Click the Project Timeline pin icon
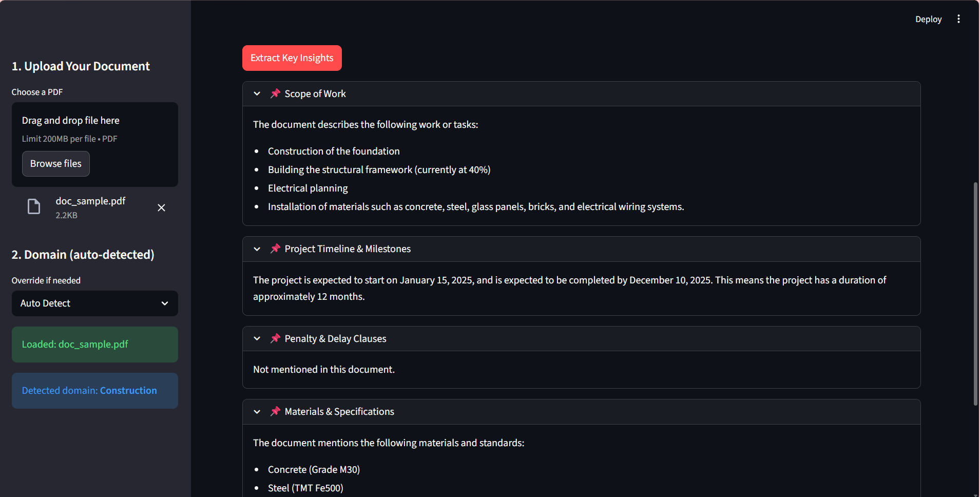 pos(275,249)
